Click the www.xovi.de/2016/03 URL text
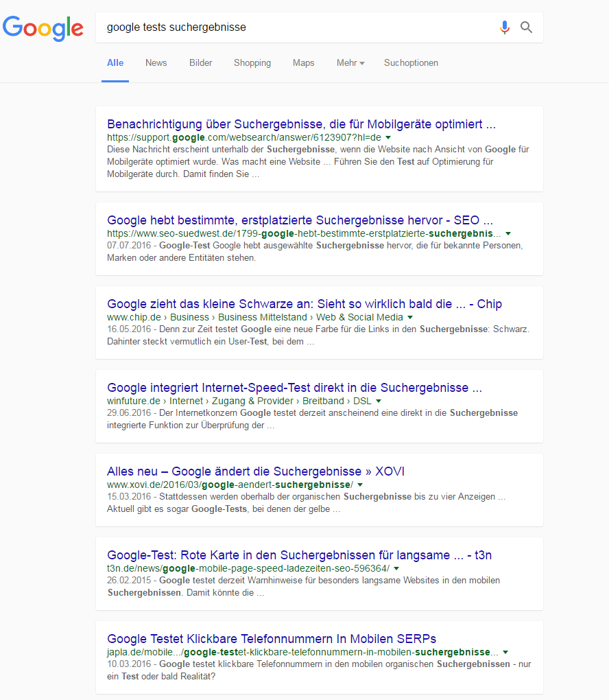The width and height of the screenshot is (609, 700). coord(230,485)
